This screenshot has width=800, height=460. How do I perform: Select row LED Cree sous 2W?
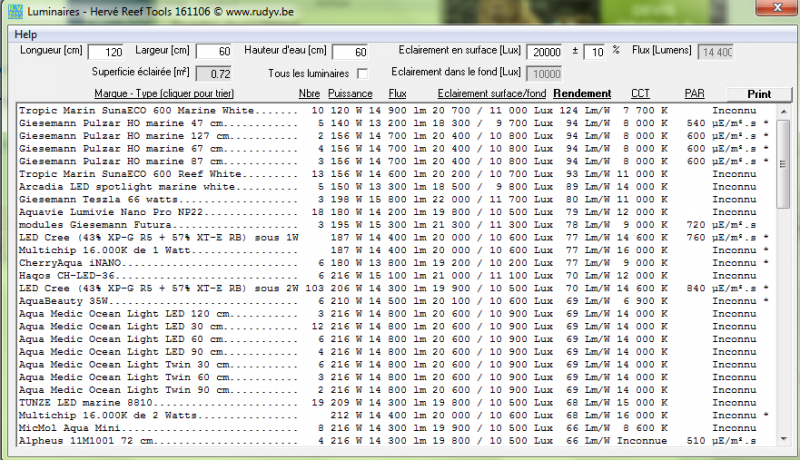pos(396,289)
